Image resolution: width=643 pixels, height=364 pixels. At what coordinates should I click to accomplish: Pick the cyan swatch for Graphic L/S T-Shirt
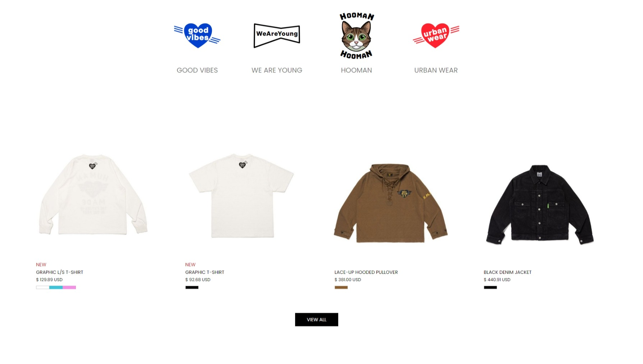pos(56,287)
